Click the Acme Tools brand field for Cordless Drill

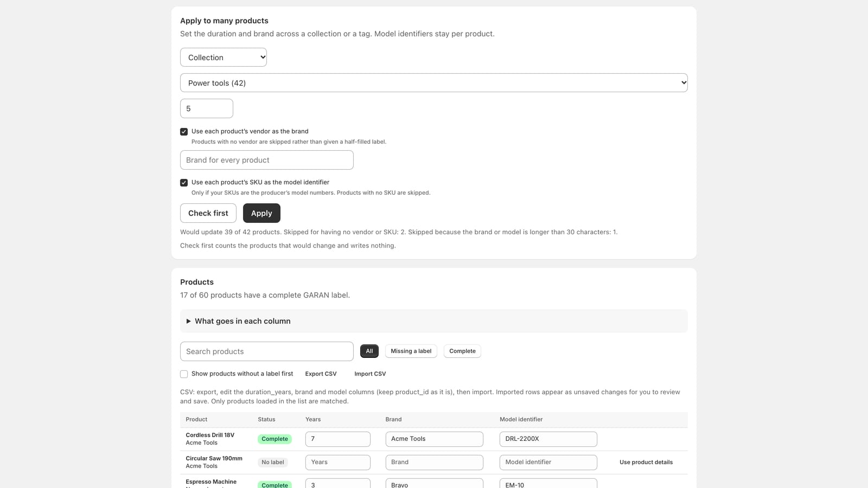tap(435, 439)
